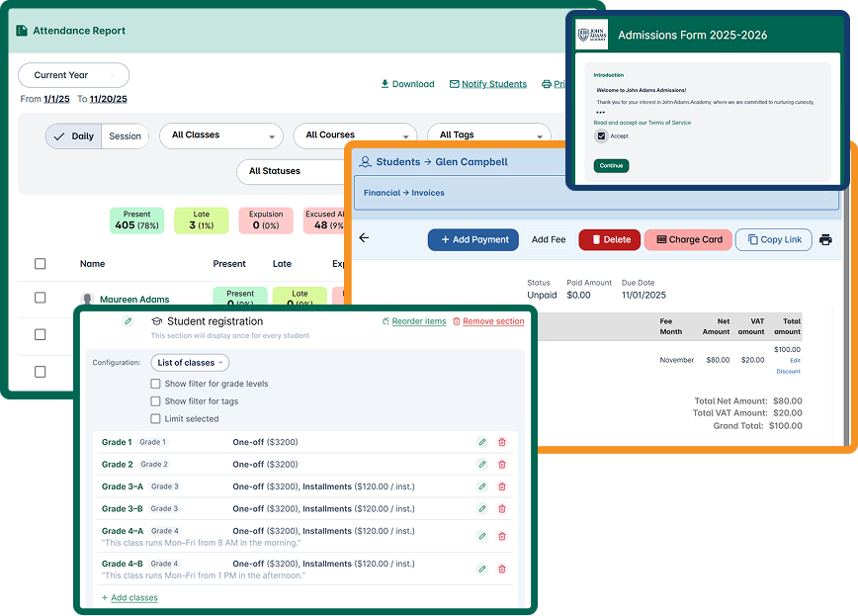Toggle the Limit selected checkbox
858x616 pixels.
point(155,419)
